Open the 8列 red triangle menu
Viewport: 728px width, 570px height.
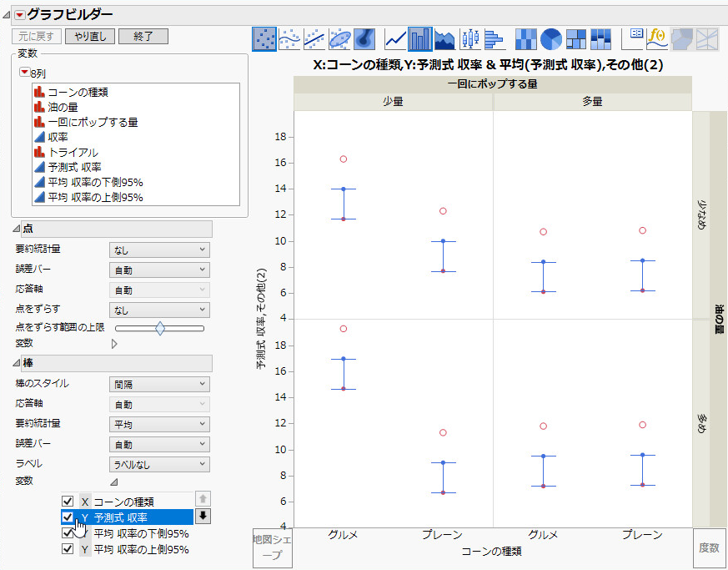coord(23,73)
